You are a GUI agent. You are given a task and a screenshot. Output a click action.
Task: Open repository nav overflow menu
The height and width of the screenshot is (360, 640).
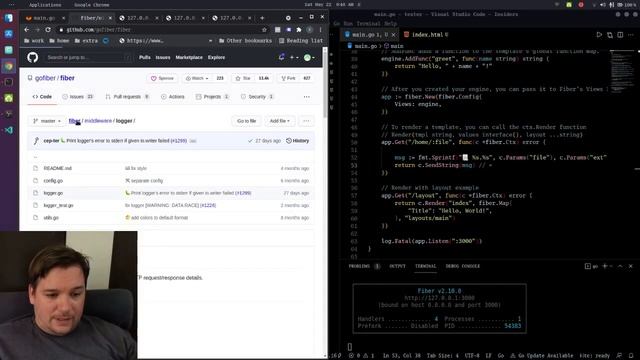(x=307, y=97)
